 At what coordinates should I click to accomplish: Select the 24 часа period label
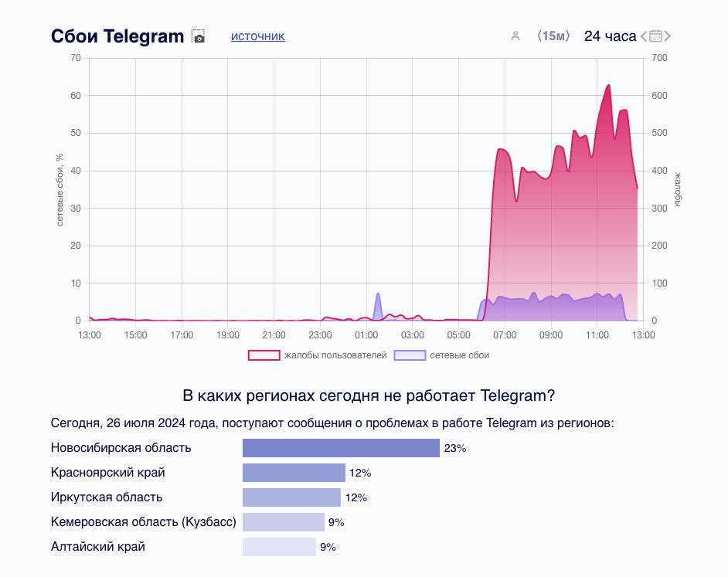pos(610,36)
